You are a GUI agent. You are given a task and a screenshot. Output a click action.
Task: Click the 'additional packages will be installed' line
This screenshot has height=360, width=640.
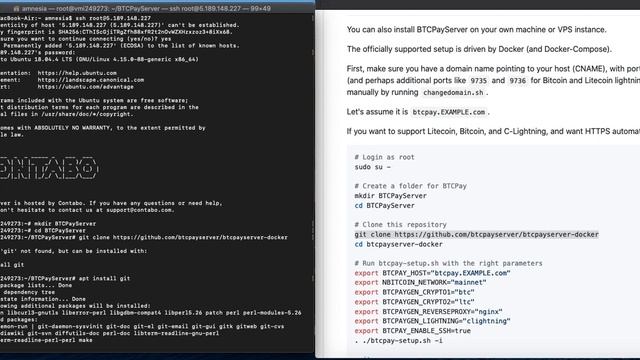tap(76, 306)
